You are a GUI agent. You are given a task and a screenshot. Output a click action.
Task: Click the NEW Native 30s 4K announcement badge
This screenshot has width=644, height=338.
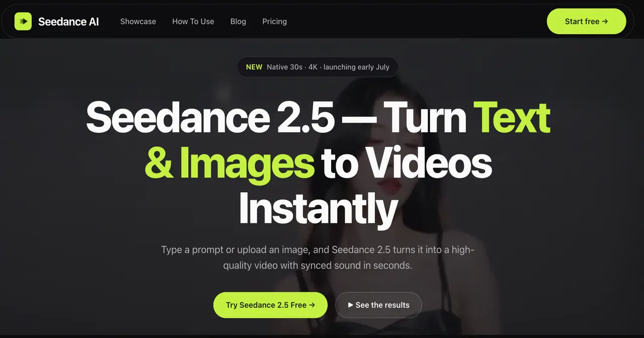[x=317, y=67]
